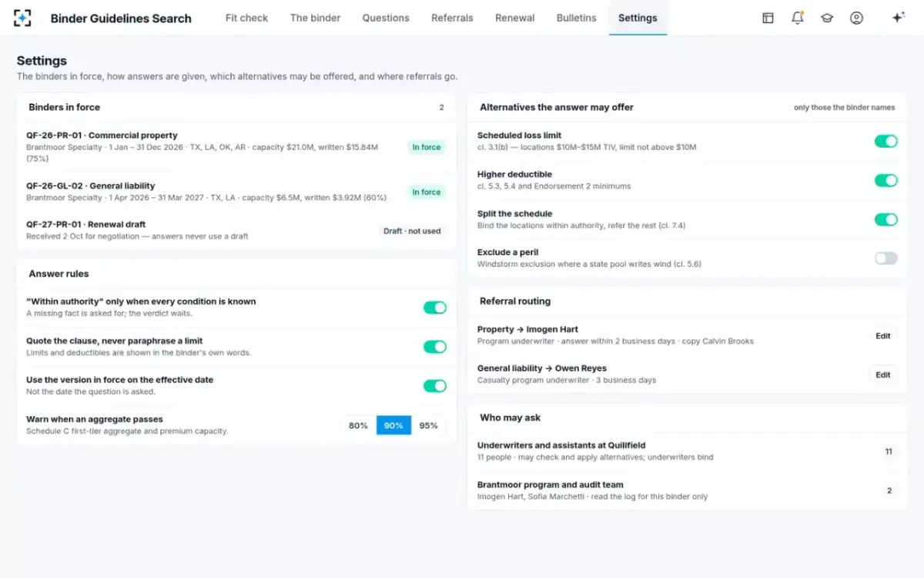Click "only those the binder names" note
Viewport: 924px width, 578px height.
(x=845, y=108)
